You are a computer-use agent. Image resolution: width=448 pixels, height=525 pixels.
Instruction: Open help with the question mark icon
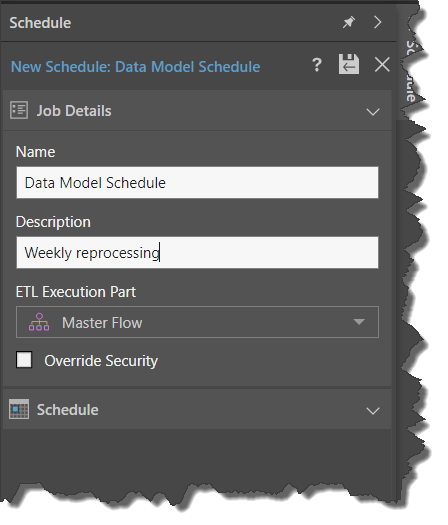point(317,65)
